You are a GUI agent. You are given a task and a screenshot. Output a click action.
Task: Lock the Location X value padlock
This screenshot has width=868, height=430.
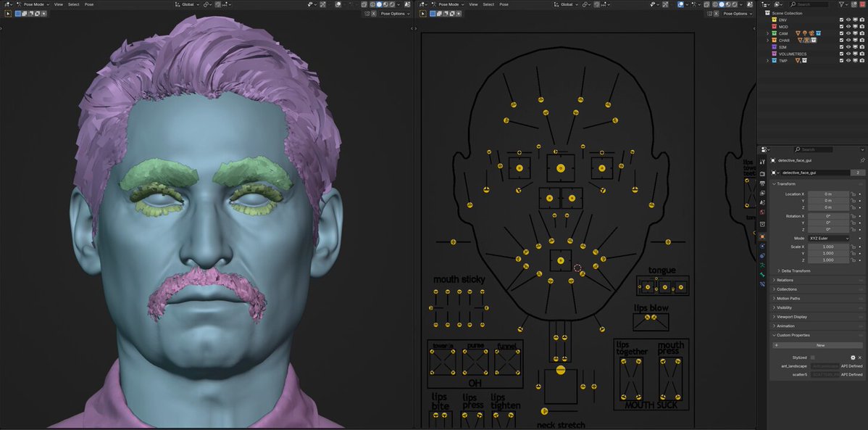point(853,194)
